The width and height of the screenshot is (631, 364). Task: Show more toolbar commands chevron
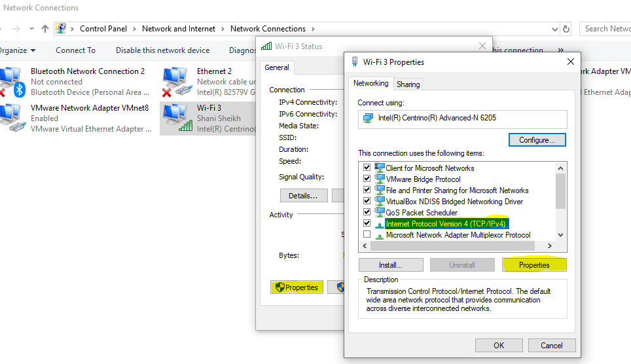(x=560, y=50)
